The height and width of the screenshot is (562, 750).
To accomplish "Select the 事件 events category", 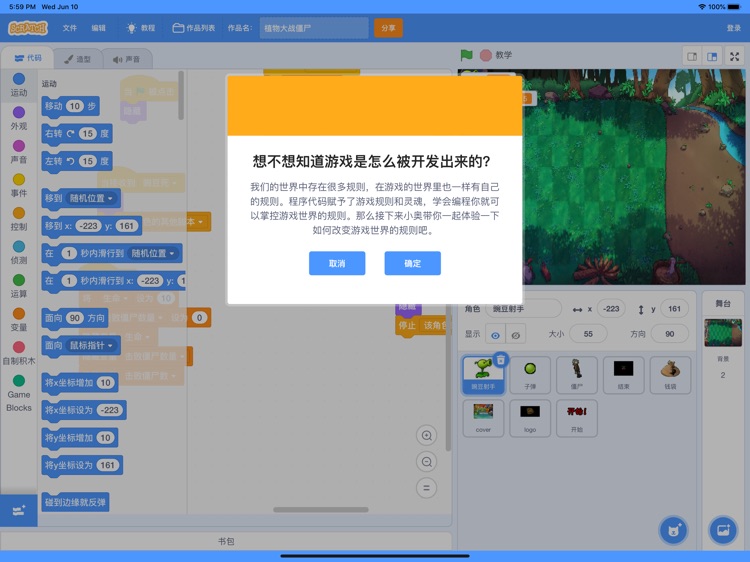I will click(19, 185).
